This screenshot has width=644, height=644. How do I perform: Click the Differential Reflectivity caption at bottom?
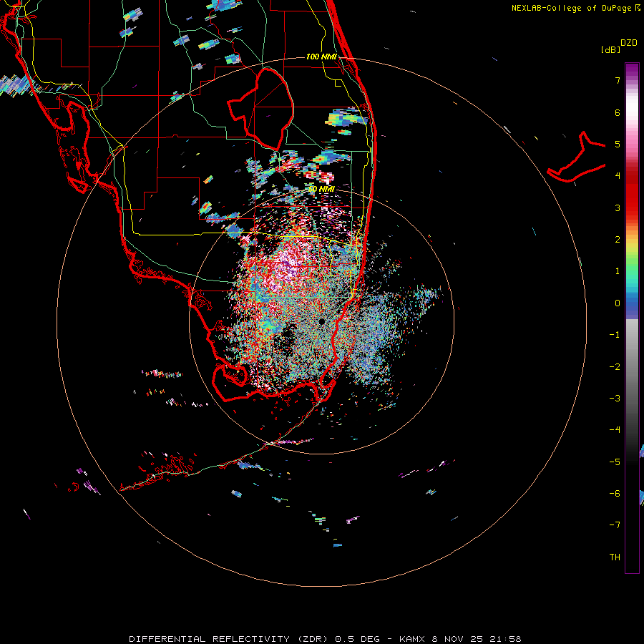pyautogui.click(x=326, y=639)
